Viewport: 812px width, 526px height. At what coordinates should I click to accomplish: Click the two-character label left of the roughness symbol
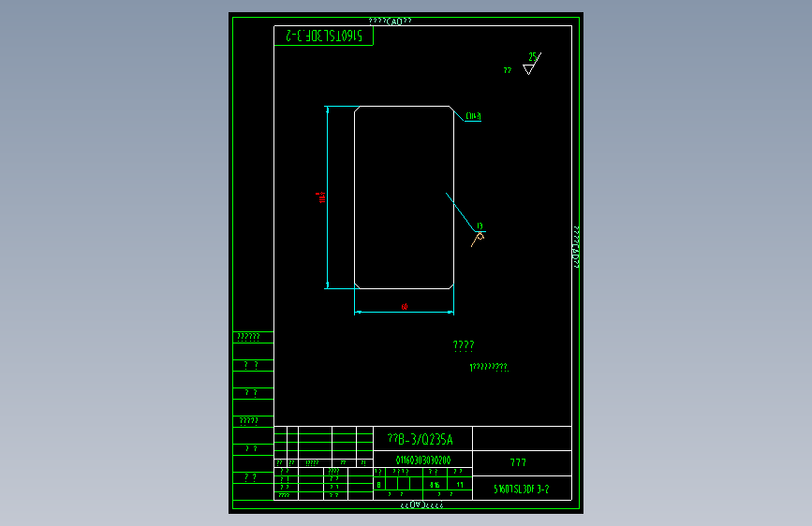coord(508,70)
